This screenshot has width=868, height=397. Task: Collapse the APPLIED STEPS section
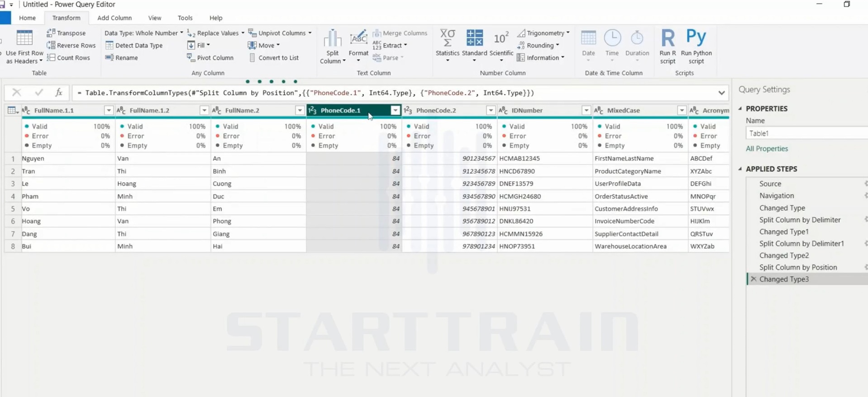(740, 169)
